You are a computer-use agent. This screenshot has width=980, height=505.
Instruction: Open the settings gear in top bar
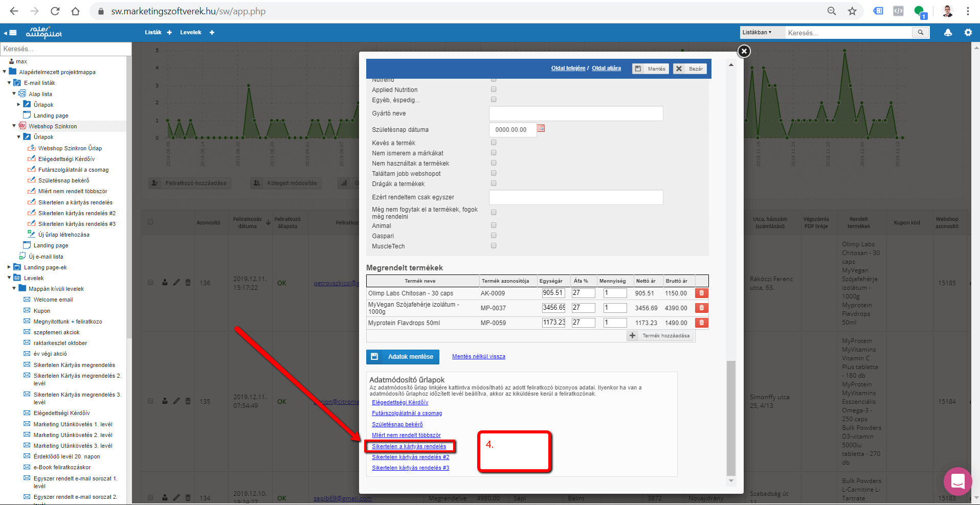click(968, 32)
